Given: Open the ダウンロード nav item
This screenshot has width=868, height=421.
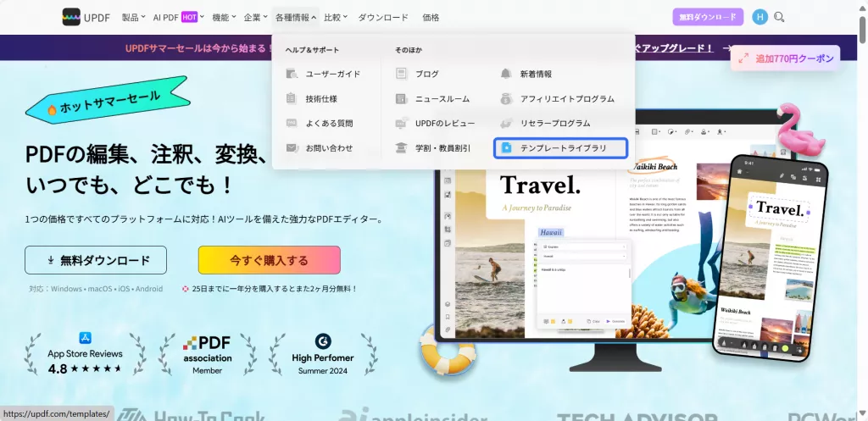Looking at the screenshot, I should [383, 17].
